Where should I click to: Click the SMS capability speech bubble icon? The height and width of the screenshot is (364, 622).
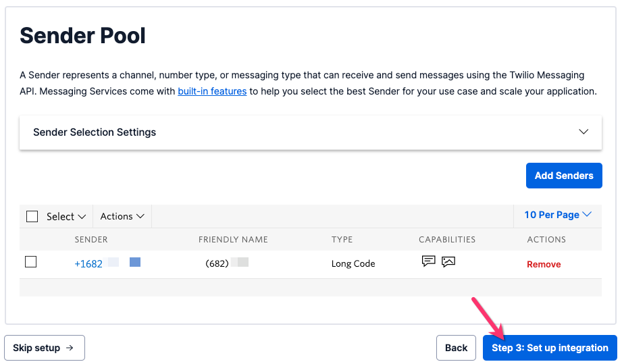tap(428, 261)
